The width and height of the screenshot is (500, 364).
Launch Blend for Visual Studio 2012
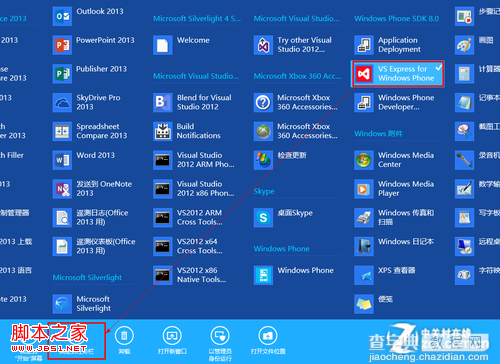[x=193, y=102]
